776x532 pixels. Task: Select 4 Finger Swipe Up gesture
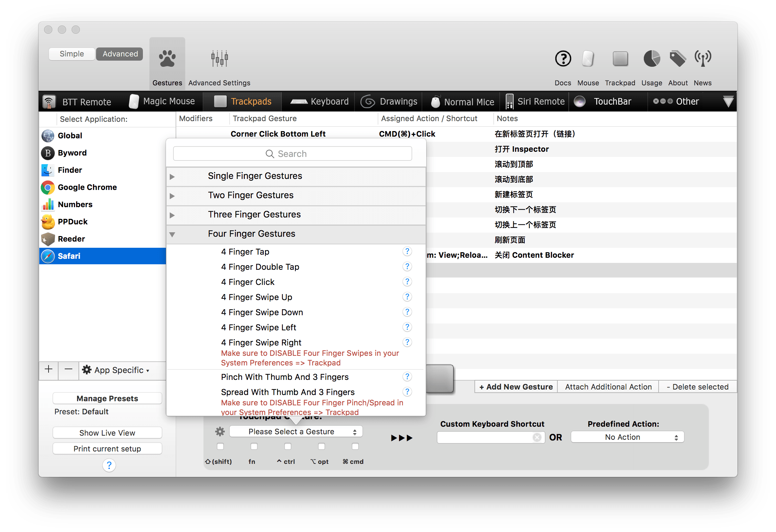(x=256, y=297)
